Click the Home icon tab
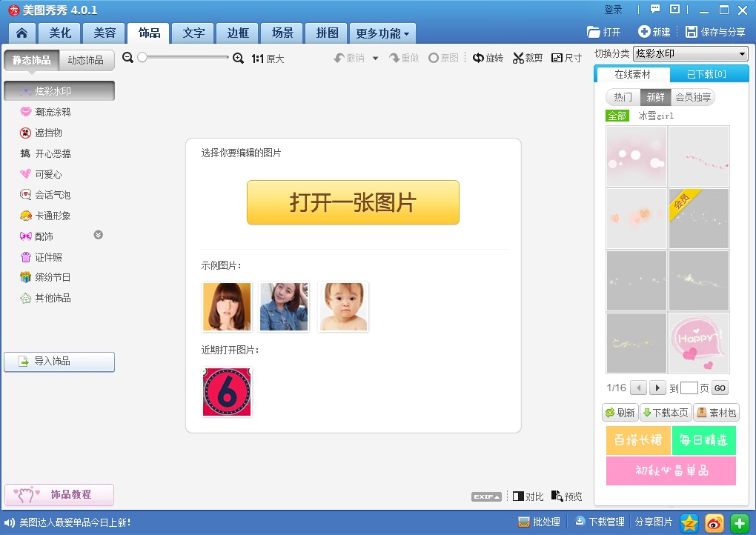The height and width of the screenshot is (535, 756). [x=22, y=33]
